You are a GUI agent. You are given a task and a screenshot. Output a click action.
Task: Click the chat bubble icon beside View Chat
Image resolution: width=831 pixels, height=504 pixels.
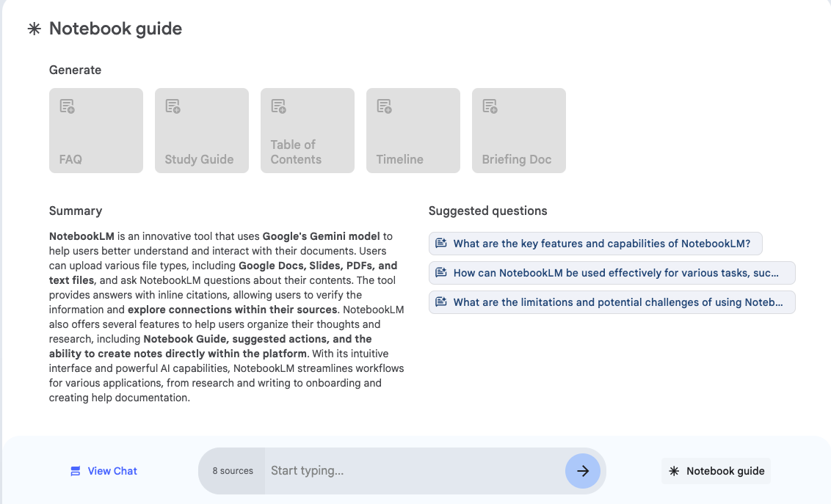76,471
